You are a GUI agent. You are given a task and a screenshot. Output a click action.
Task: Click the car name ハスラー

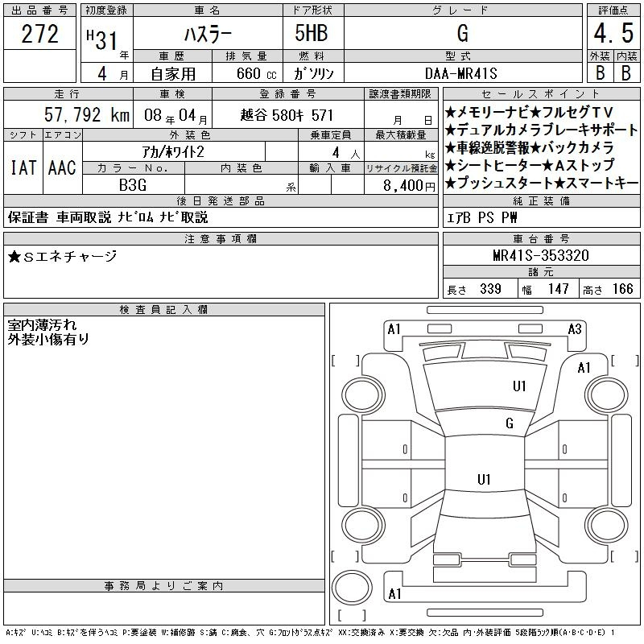click(x=208, y=35)
